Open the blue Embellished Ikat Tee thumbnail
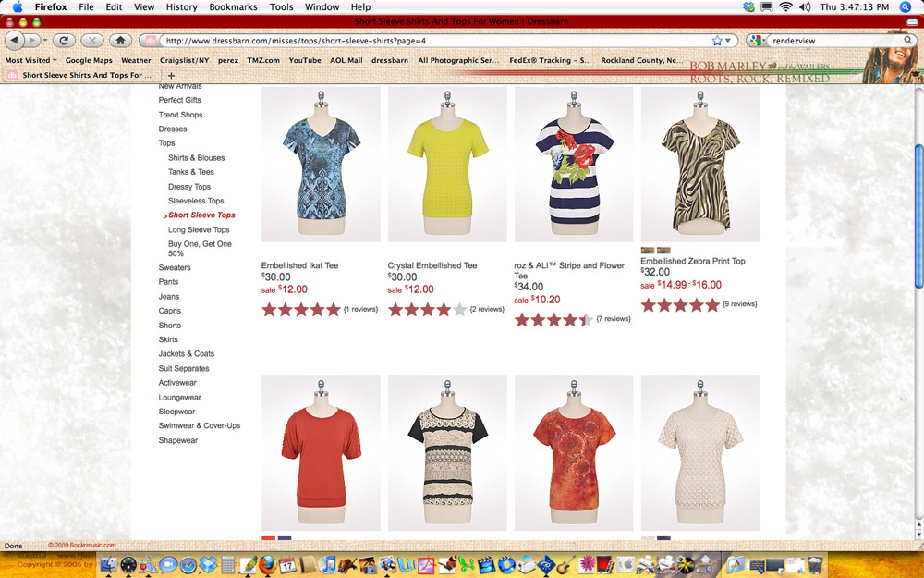The image size is (924, 578). pos(321,165)
